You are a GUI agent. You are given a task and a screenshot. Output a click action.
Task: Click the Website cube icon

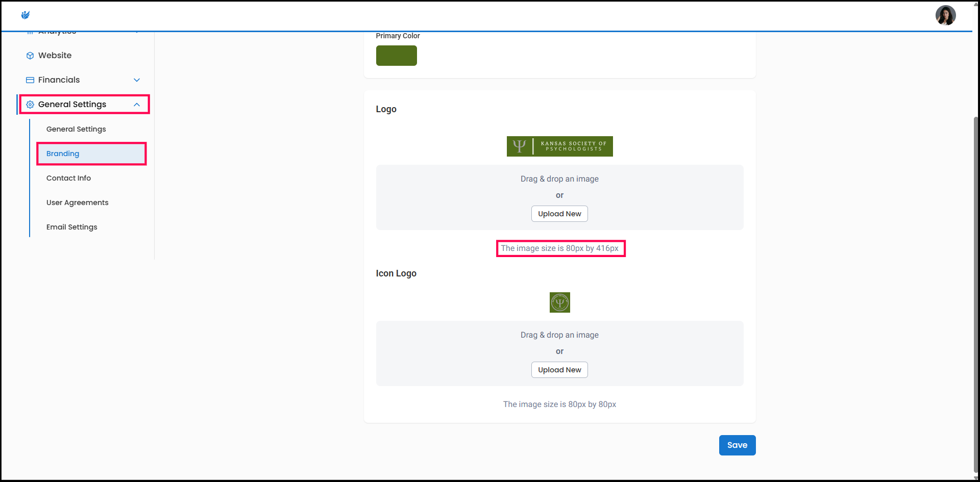coord(30,56)
